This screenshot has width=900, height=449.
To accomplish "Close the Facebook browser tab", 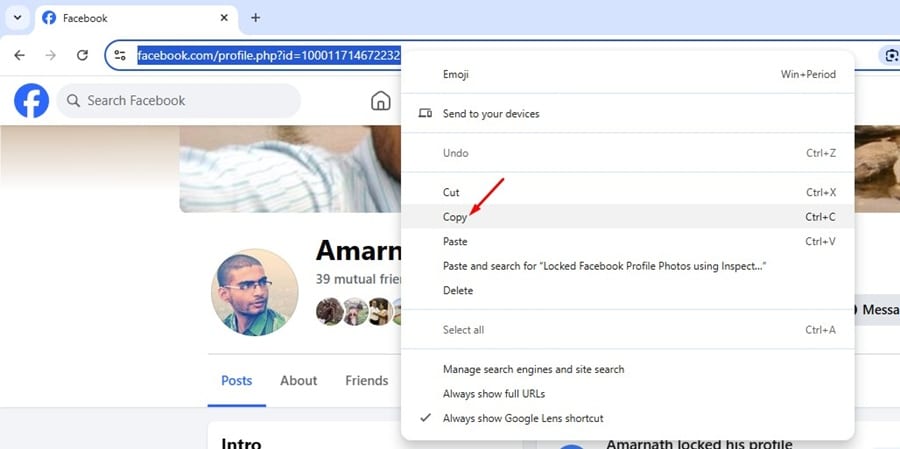I will point(224,18).
